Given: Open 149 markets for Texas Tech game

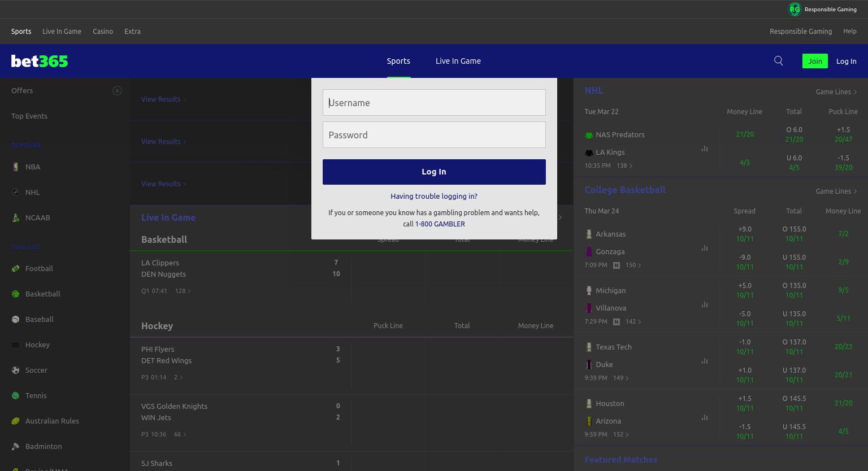Looking at the screenshot, I should [x=621, y=378].
